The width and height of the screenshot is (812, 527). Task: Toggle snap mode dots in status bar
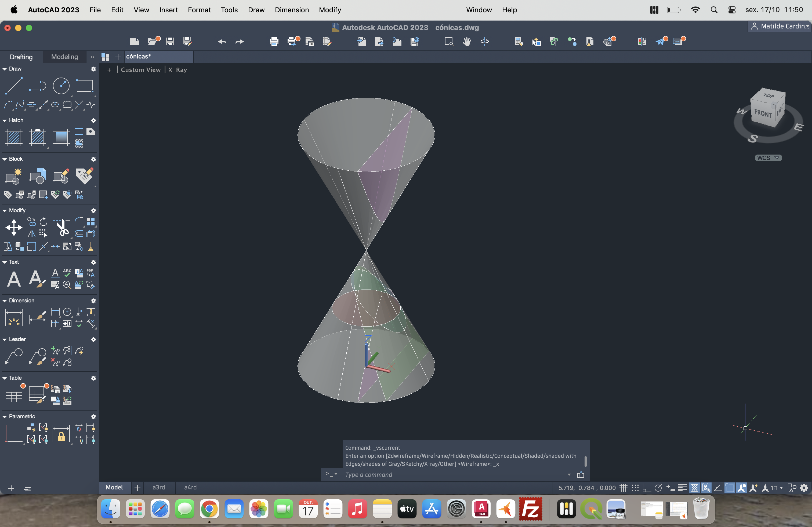coord(635,488)
